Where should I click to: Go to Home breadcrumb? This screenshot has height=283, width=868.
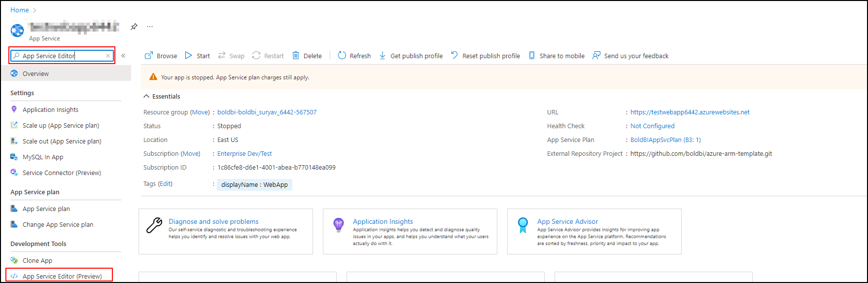[20, 10]
